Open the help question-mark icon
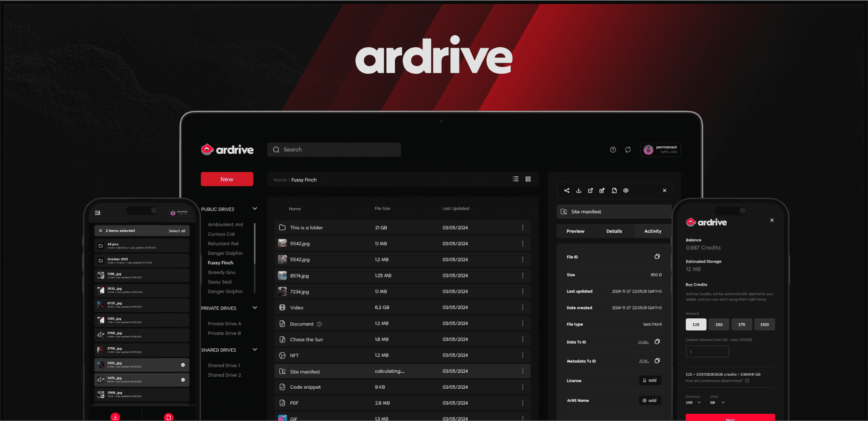Image resolution: width=868 pixels, height=421 pixels. pyautogui.click(x=613, y=150)
